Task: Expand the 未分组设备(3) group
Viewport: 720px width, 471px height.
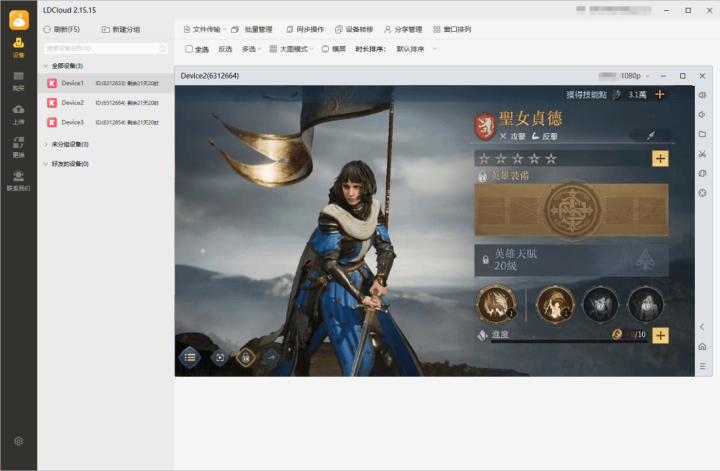Action: 45,144
